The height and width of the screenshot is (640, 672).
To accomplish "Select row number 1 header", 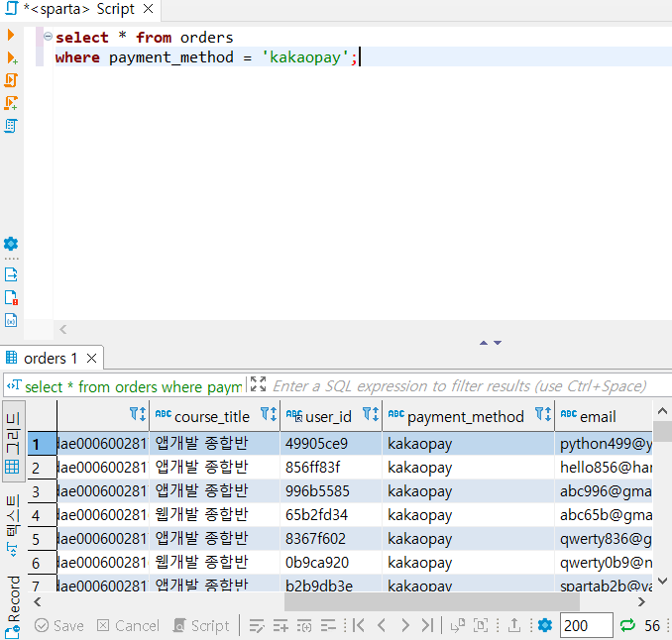I will click(42, 444).
